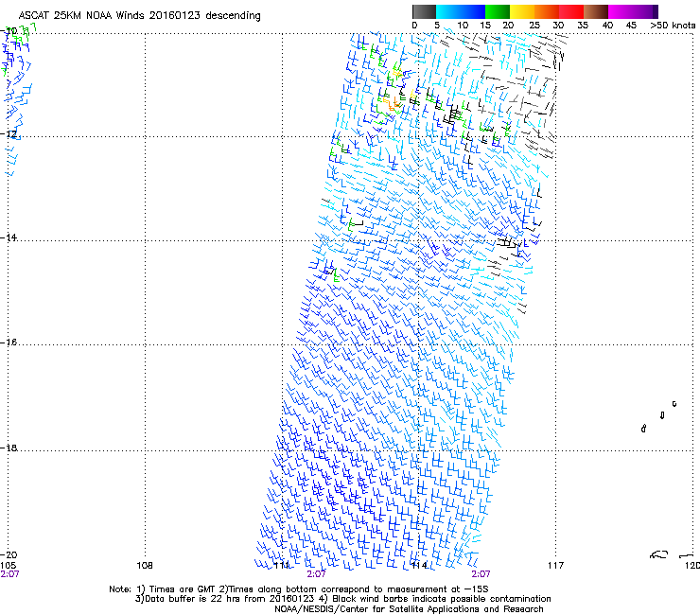Click the longitude label '108'
Viewport: 700px width, 615px height.
pos(145,566)
